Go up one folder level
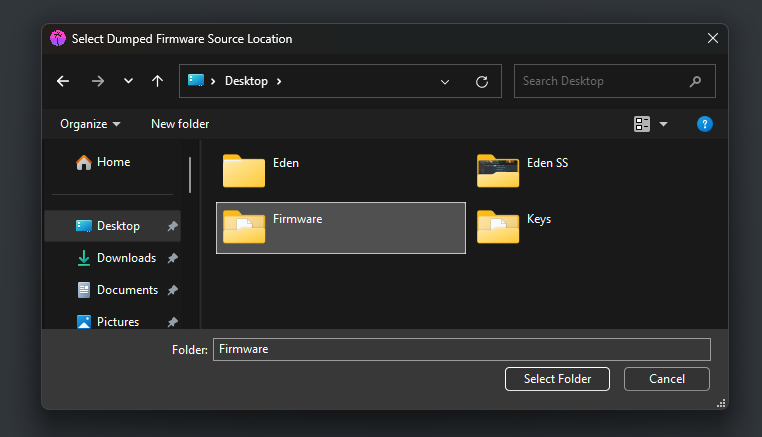 click(x=157, y=81)
